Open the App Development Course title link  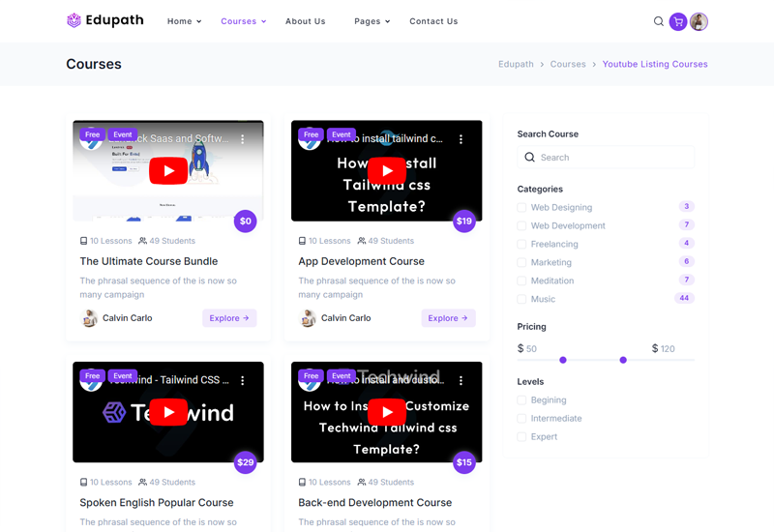pos(361,261)
